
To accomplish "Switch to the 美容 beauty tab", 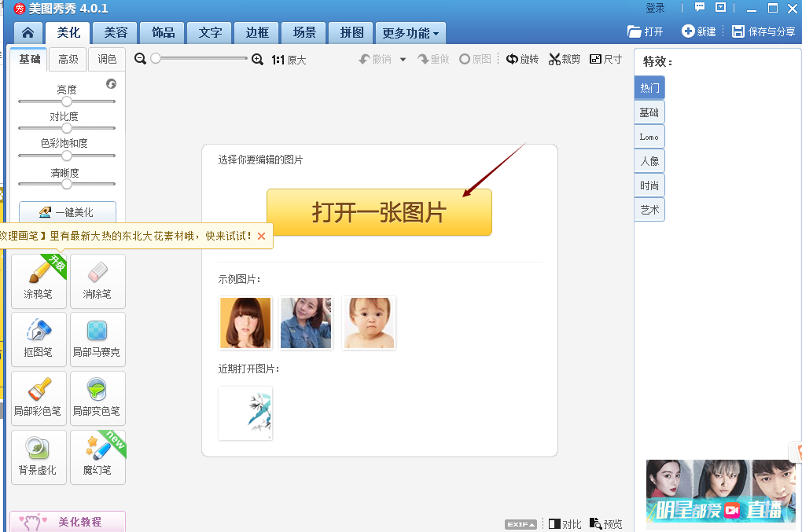I will (116, 33).
